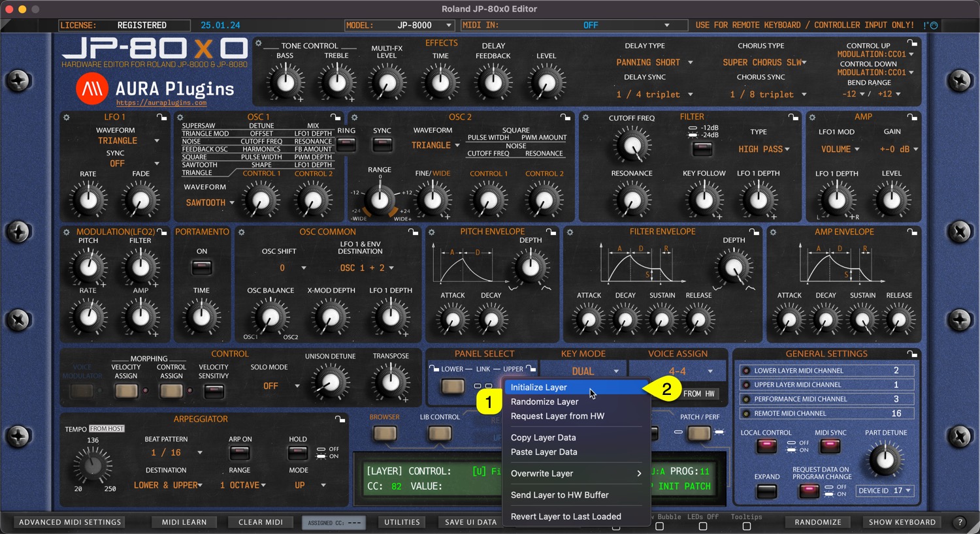Click the question mark help icon

pos(960,522)
